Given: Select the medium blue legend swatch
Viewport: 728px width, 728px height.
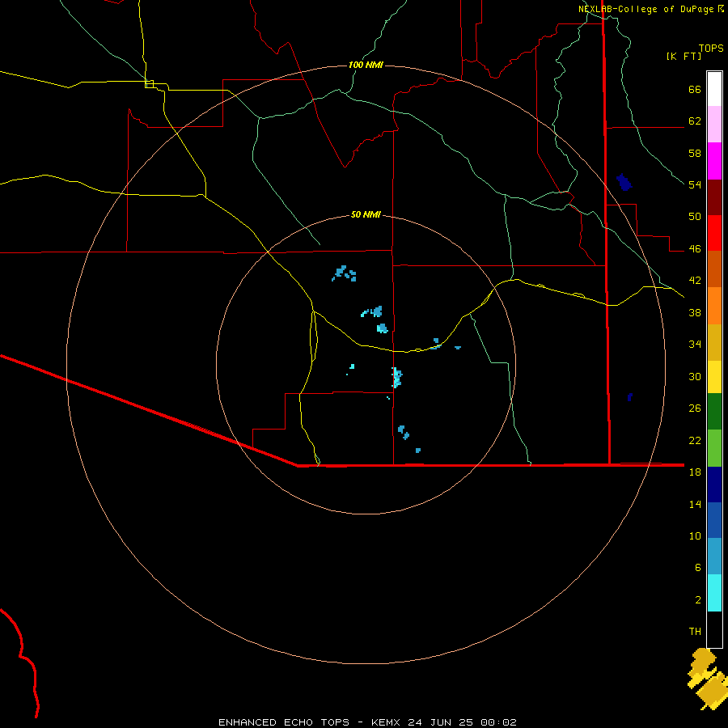Looking at the screenshot, I should pos(714,520).
